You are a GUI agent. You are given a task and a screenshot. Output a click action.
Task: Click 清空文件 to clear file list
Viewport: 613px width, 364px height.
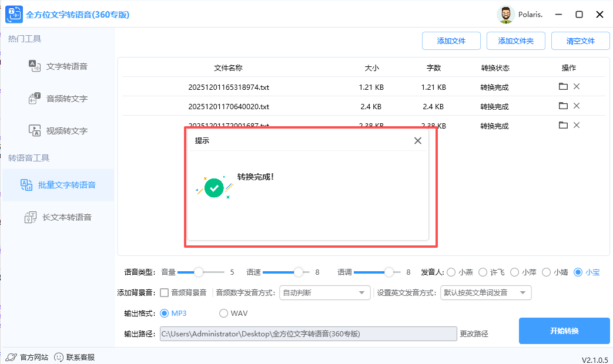(580, 41)
